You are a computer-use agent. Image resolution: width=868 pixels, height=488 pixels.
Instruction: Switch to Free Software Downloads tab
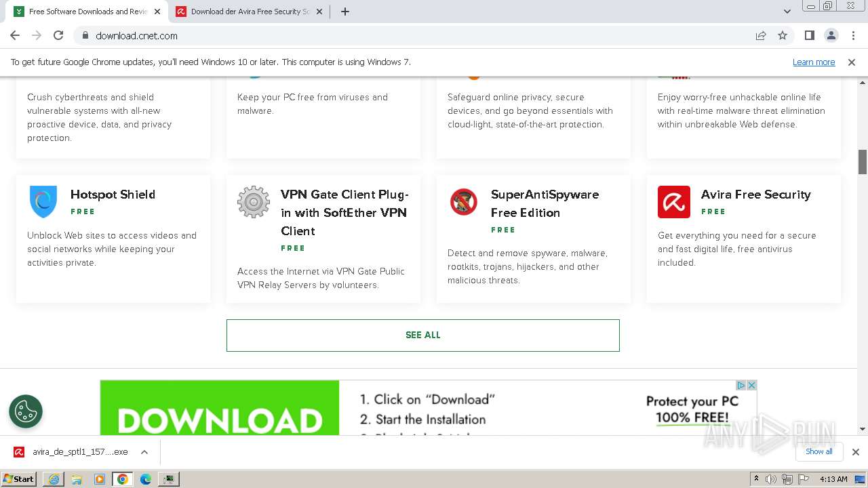87,12
